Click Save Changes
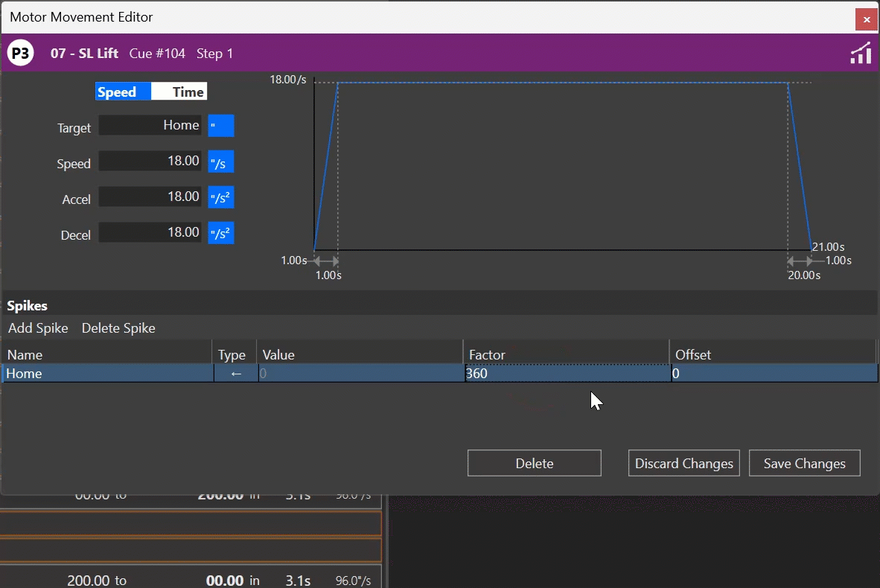The width and height of the screenshot is (880, 588). (x=804, y=463)
